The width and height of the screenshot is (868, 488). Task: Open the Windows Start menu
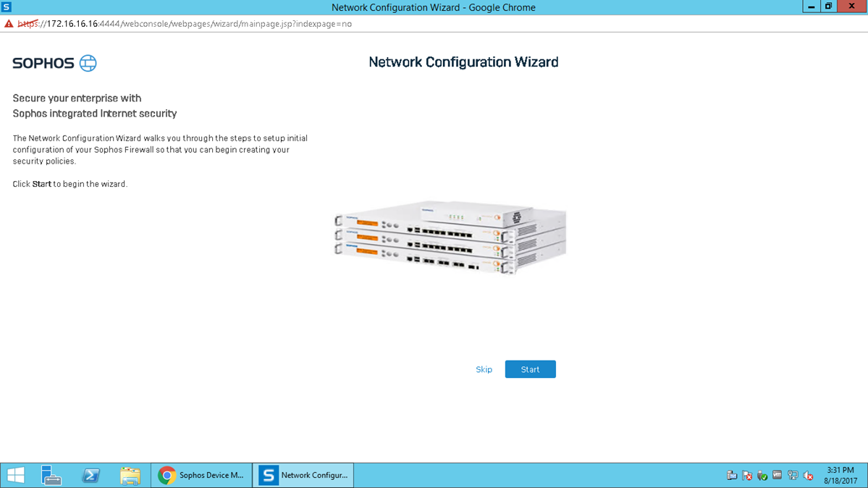tap(15, 475)
